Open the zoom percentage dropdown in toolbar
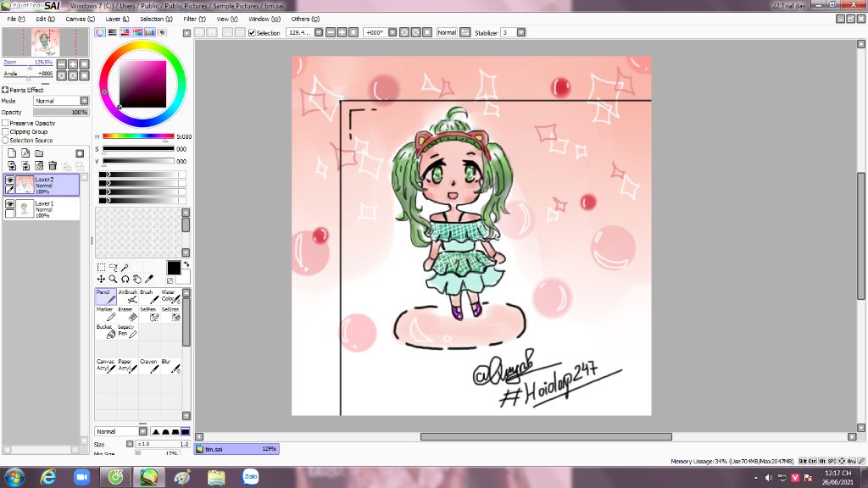The width and height of the screenshot is (868, 488). tap(319, 33)
